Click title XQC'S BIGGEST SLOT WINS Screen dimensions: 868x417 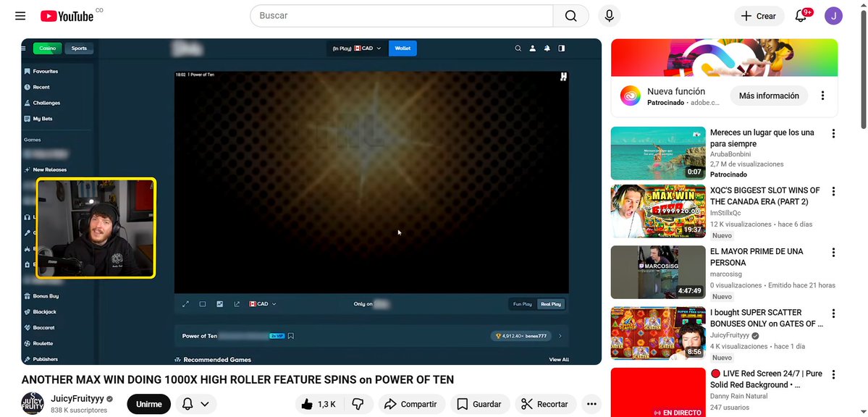pos(765,196)
